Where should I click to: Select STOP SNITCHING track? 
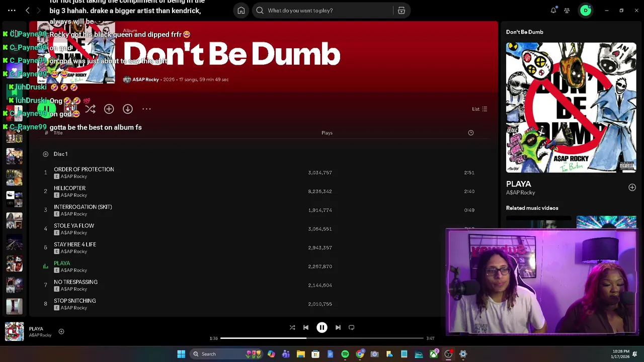click(x=75, y=301)
